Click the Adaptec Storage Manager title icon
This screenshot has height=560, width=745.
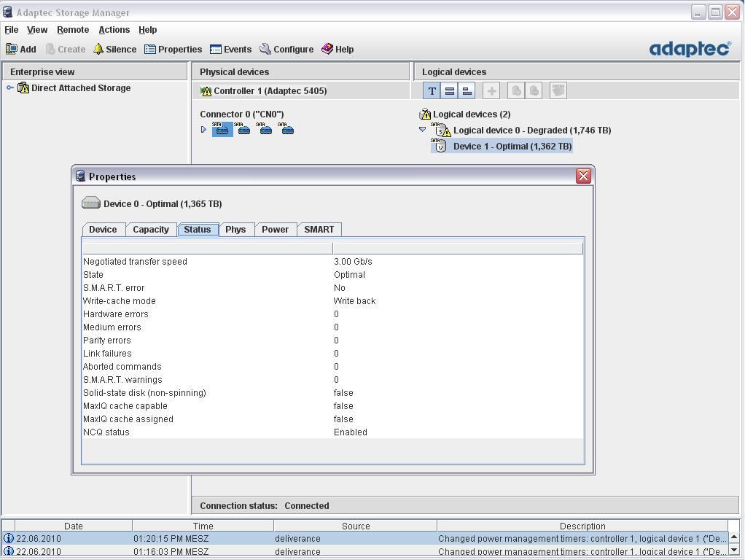click(7, 12)
